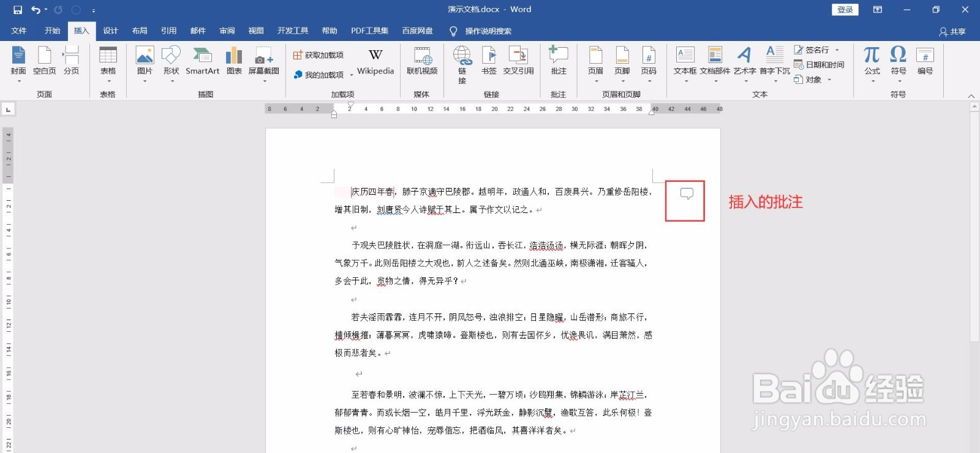This screenshot has width=980, height=453.
Task: Open 文档部件 quick parts
Action: click(x=715, y=64)
